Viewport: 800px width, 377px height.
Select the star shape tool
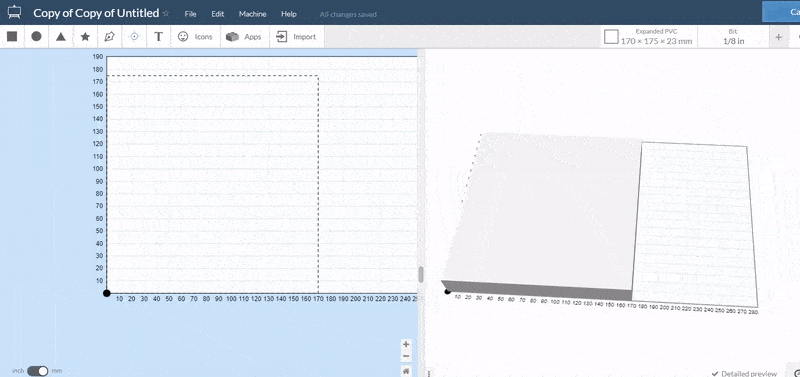85,37
